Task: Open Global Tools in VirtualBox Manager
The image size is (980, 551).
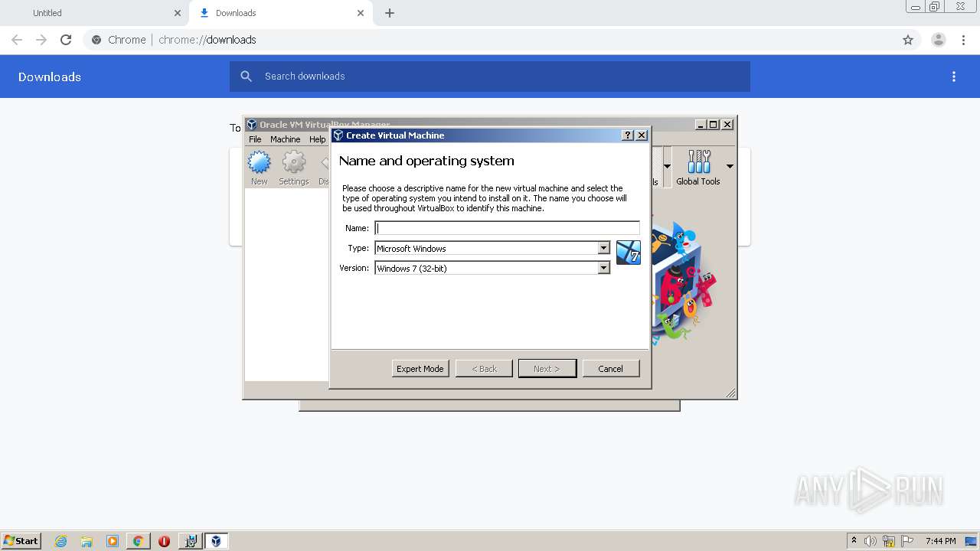Action: coord(698,168)
